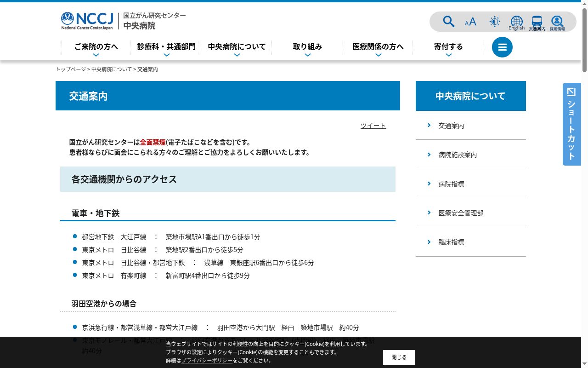Screen dimensions: 588x368
Task: Click the sidebar header 中央病院について
Action: [471, 96]
